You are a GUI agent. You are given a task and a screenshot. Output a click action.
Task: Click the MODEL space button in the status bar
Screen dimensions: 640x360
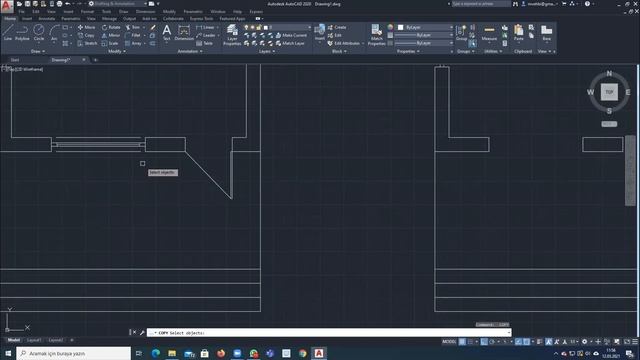pyautogui.click(x=449, y=342)
